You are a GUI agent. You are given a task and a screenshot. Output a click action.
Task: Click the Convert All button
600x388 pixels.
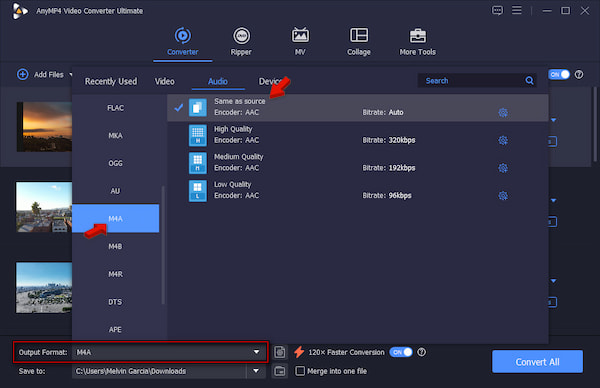coord(537,362)
